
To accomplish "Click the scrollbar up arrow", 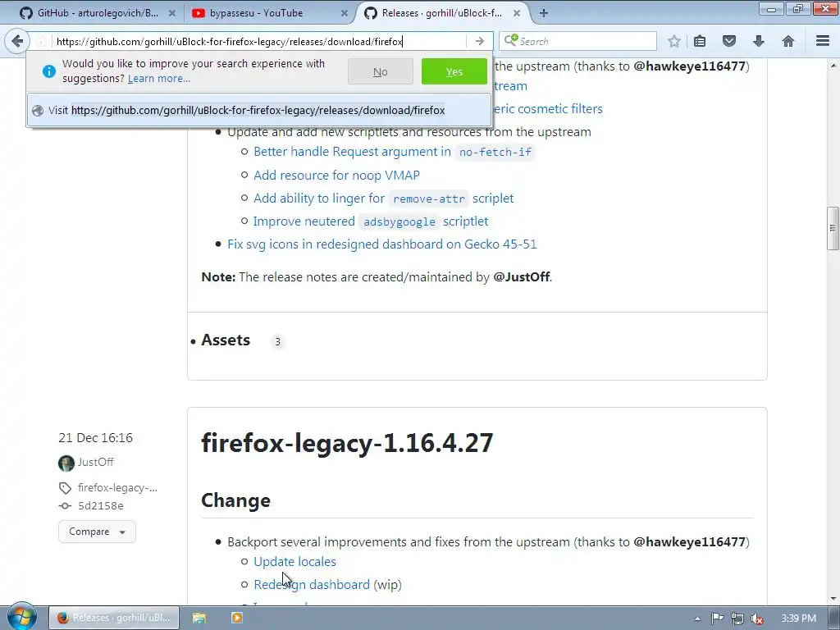I will [833, 66].
